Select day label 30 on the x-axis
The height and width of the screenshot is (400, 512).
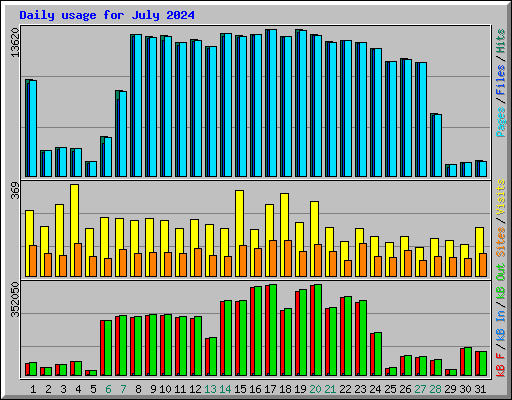coord(465,389)
